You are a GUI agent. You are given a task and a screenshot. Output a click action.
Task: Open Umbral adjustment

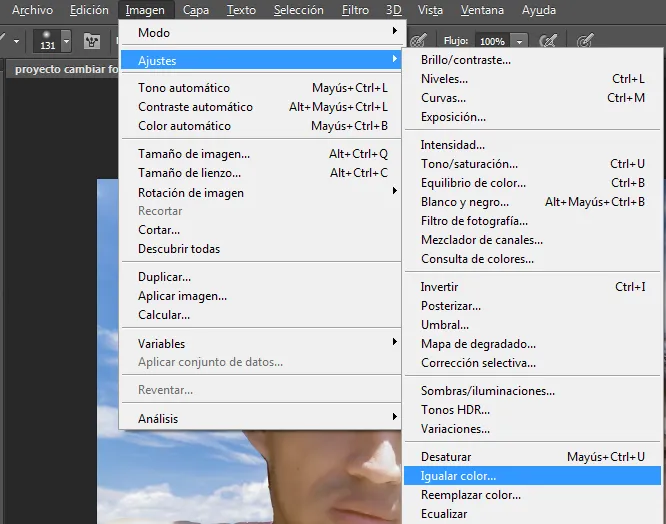click(533, 325)
